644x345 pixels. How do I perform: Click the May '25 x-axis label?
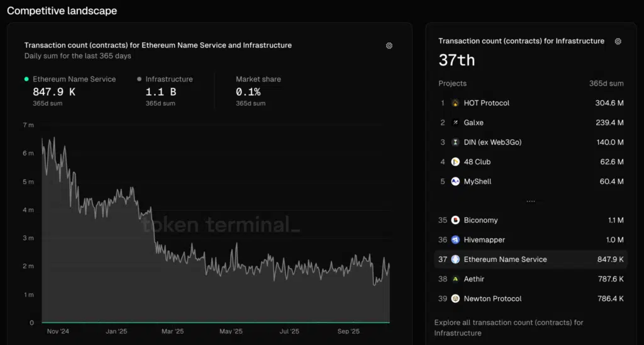(231, 331)
